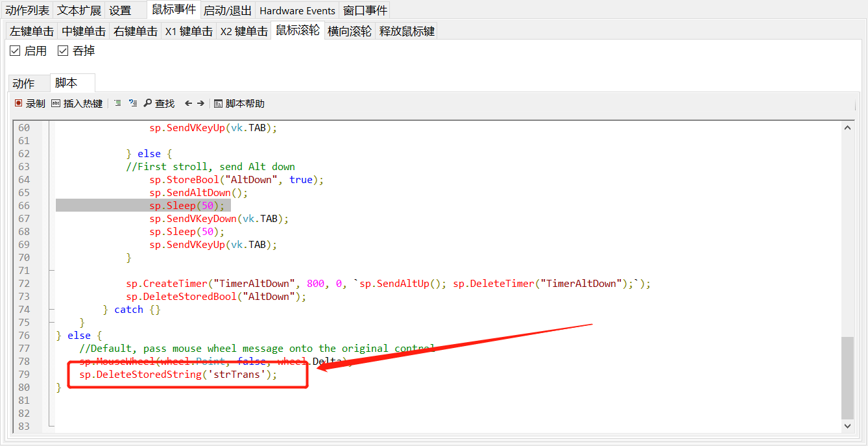This screenshot has height=446, width=868.
Task: Open Script Help (脚本帮助)
Action: point(239,103)
